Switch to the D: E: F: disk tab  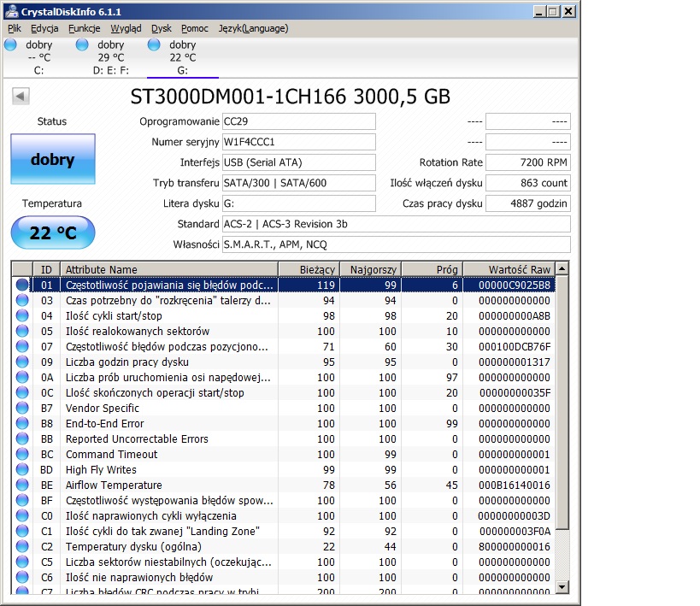click(111, 57)
